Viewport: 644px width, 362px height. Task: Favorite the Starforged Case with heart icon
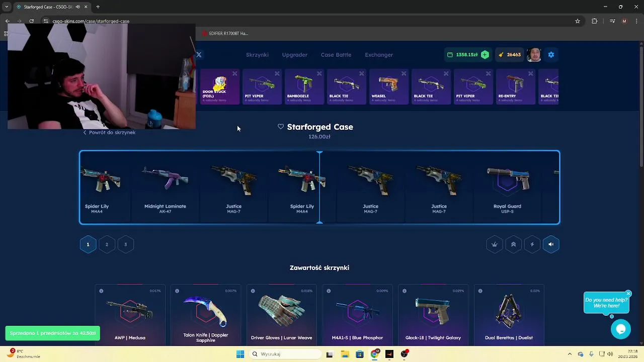(281, 127)
